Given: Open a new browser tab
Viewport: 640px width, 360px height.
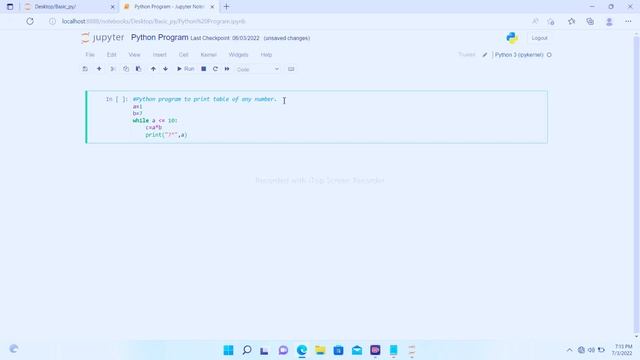Looking at the screenshot, I should tap(227, 7).
